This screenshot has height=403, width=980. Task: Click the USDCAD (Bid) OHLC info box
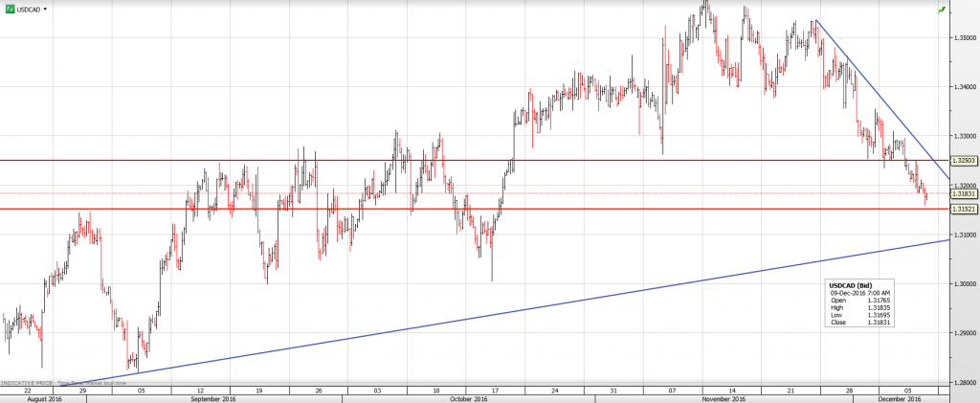pos(861,303)
